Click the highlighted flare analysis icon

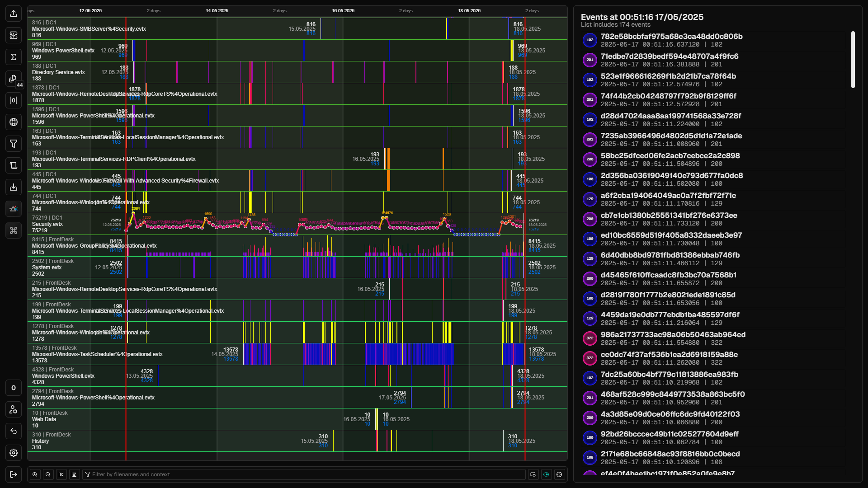(14, 209)
